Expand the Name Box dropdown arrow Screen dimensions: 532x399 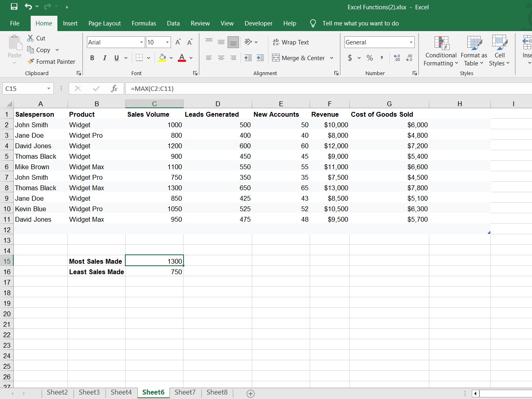click(x=49, y=88)
